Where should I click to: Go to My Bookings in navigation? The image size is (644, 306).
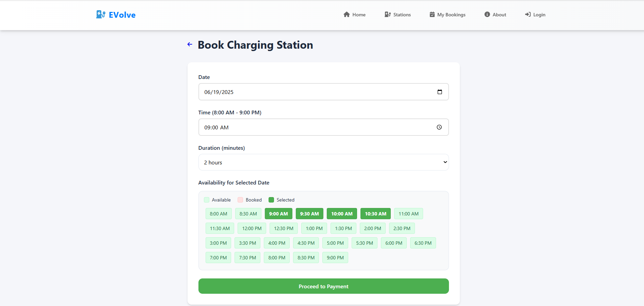tap(451, 15)
